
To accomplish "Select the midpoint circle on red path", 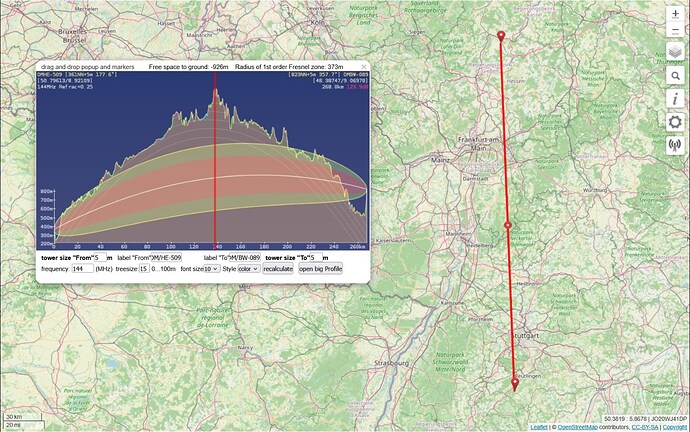I will click(x=508, y=225).
